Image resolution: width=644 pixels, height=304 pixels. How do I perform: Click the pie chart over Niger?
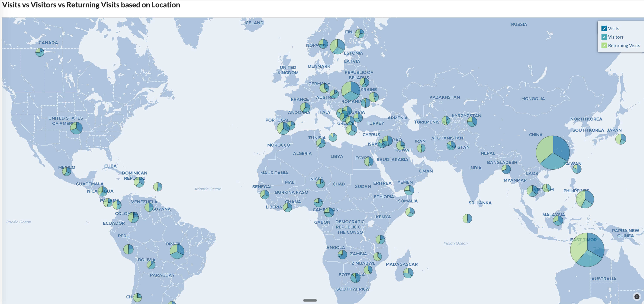coord(320,183)
